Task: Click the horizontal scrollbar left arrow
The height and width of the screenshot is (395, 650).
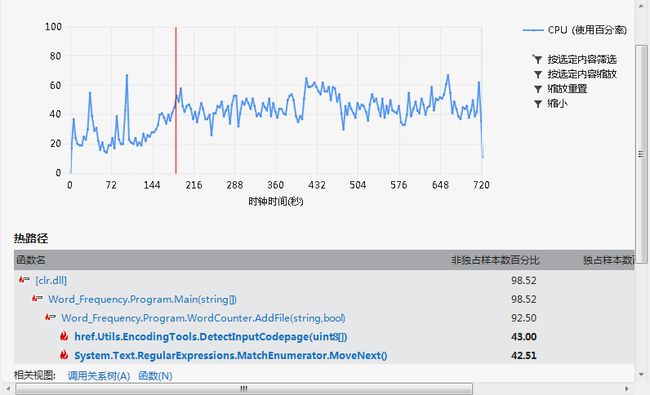Action: 8,389
